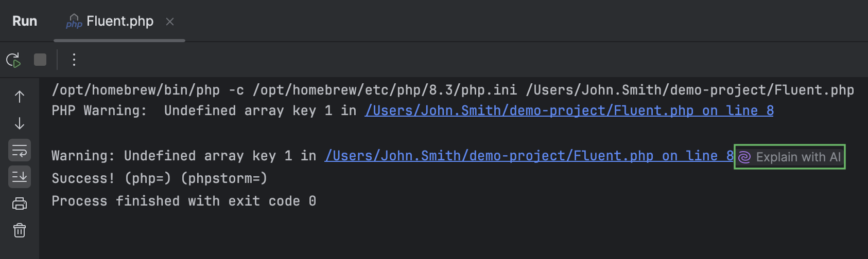Screen dimensions: 868x259
Task: Select the Fluent.php run tab
Action: pos(119,22)
